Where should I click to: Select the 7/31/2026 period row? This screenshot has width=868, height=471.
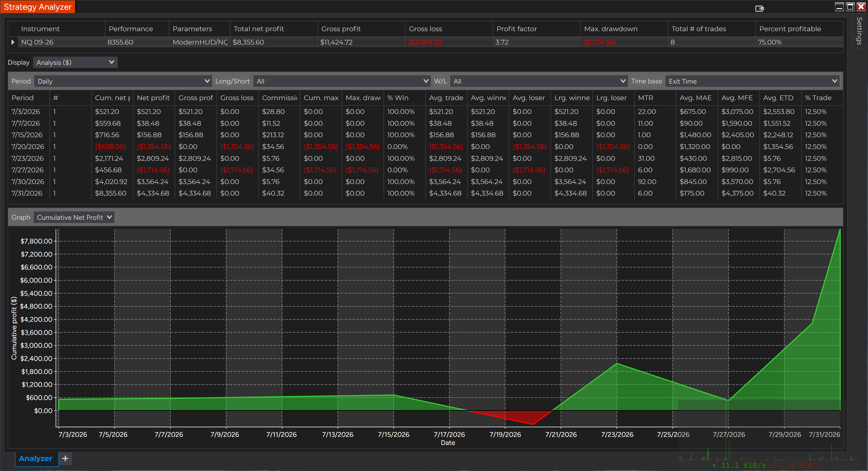coord(425,193)
